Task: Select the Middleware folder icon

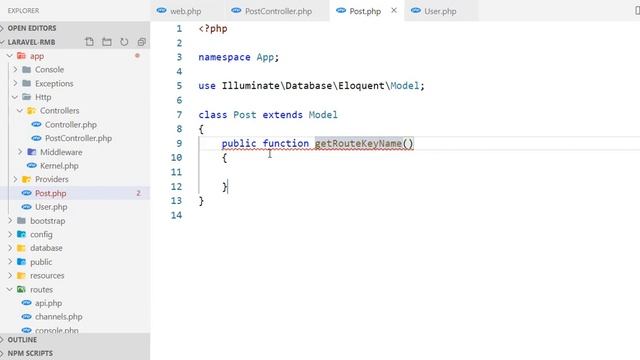Action: pyautogui.click(x=31, y=152)
